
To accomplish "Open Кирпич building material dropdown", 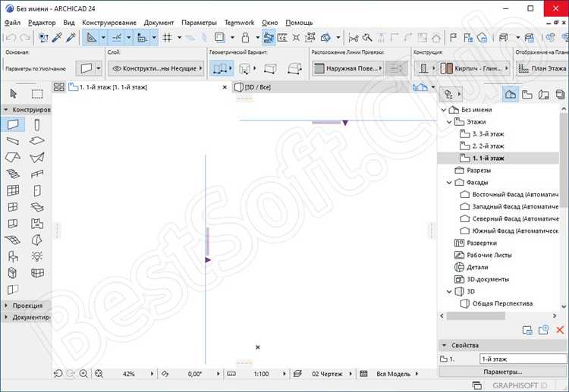I will 475,68.
